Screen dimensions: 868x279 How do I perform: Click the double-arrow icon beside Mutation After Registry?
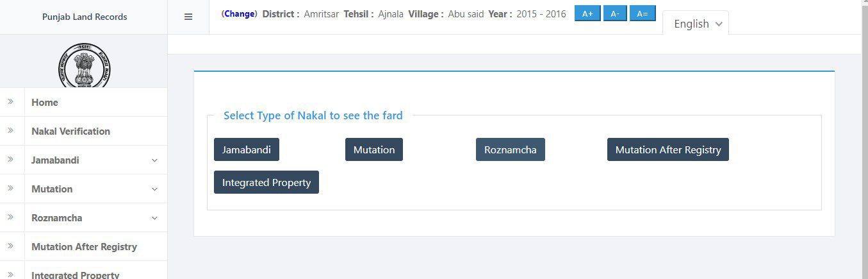[x=11, y=246]
